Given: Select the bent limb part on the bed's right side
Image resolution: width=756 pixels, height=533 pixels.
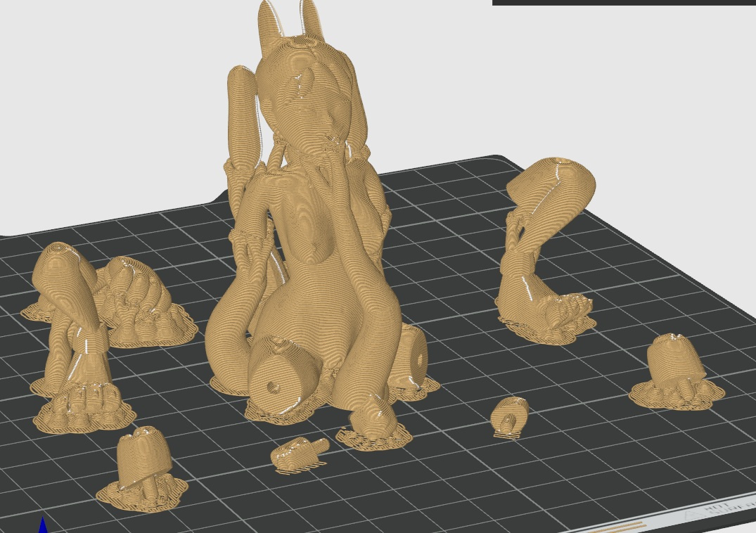Looking at the screenshot, I should 545,250.
